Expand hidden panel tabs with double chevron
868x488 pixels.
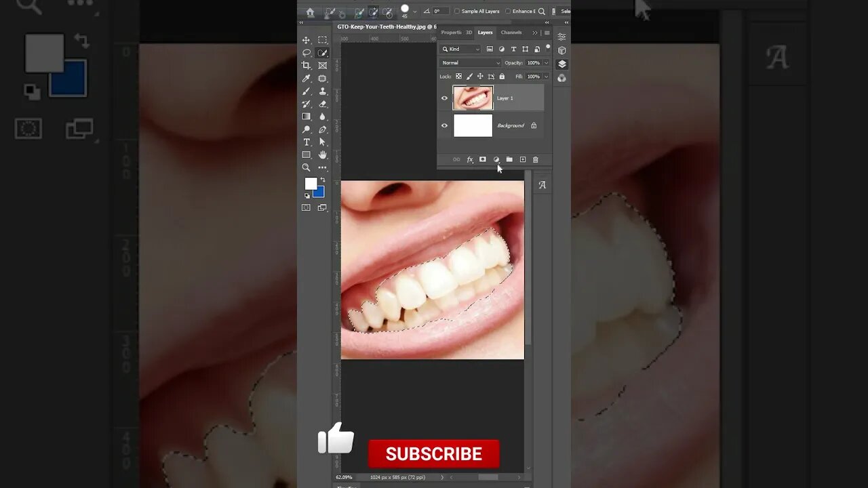[x=535, y=33]
